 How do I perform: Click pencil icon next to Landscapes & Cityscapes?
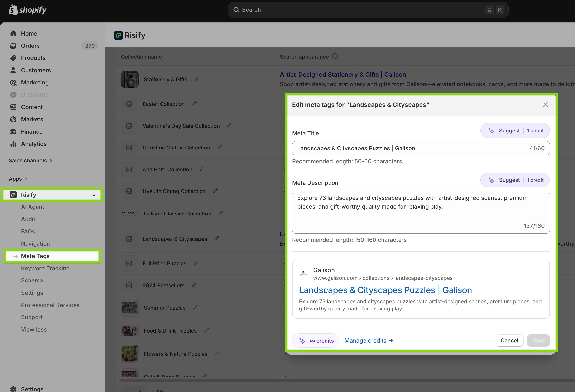click(217, 238)
